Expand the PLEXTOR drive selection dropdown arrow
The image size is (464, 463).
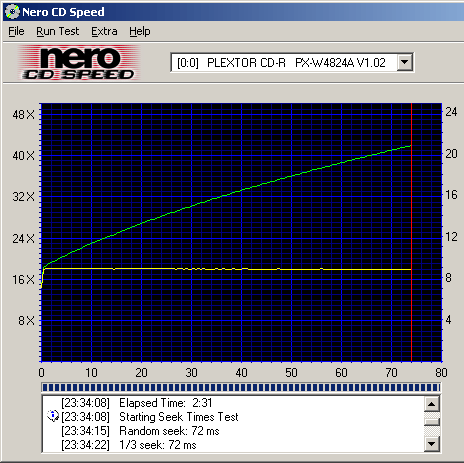405,62
